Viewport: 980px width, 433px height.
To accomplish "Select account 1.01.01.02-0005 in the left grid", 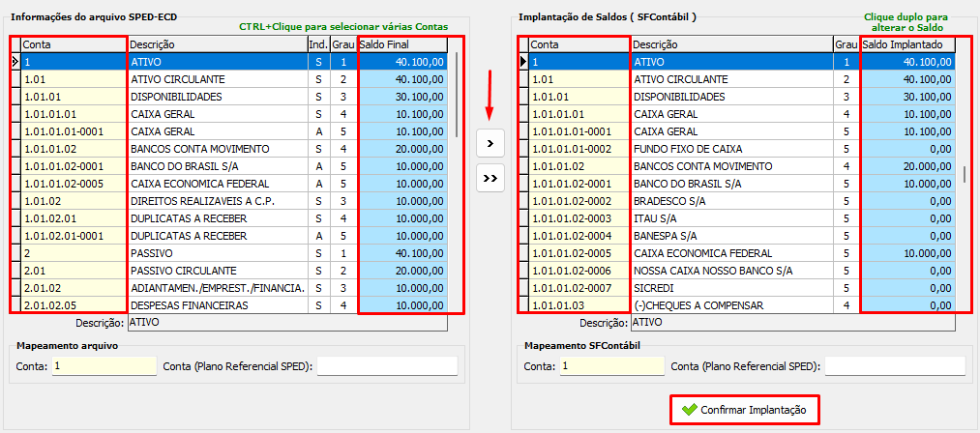I will tap(73, 184).
